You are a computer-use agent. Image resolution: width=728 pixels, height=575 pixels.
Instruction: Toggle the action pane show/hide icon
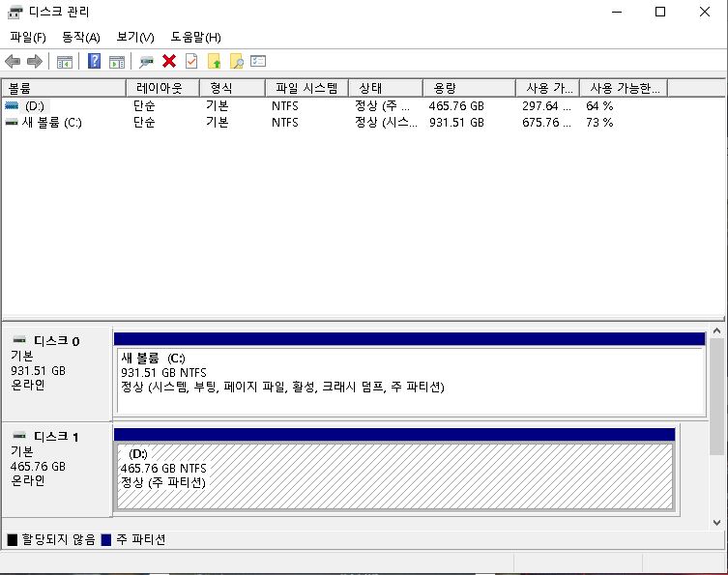[x=117, y=61]
